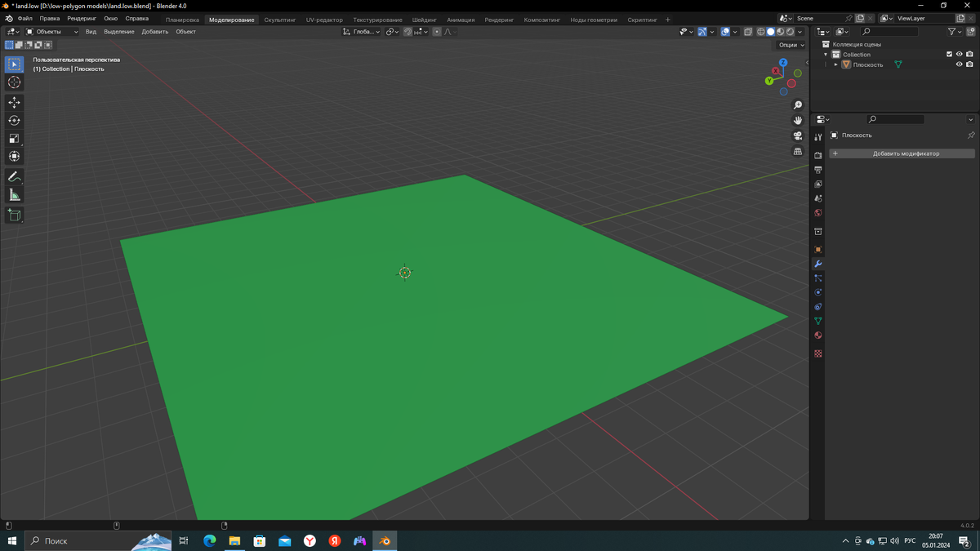
Task: Open the pivot point dropdown
Action: tap(392, 32)
